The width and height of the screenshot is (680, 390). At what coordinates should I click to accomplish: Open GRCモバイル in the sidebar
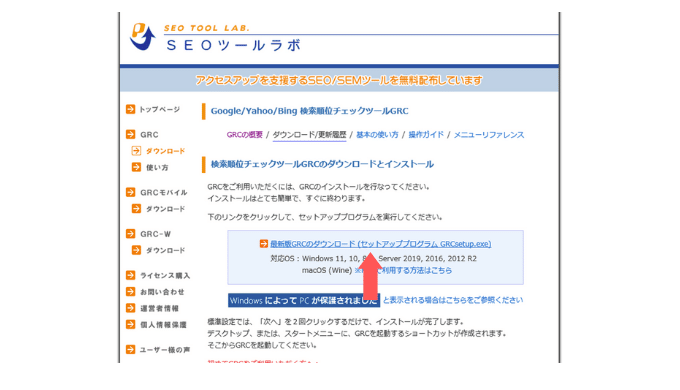163,193
